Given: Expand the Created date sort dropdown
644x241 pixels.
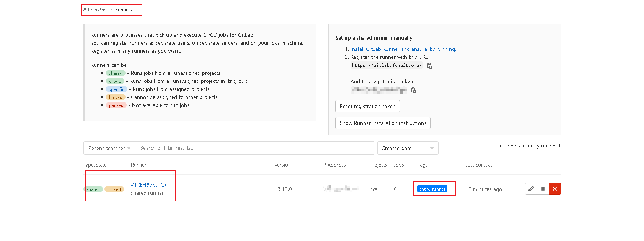Looking at the screenshot, I should pos(408,148).
